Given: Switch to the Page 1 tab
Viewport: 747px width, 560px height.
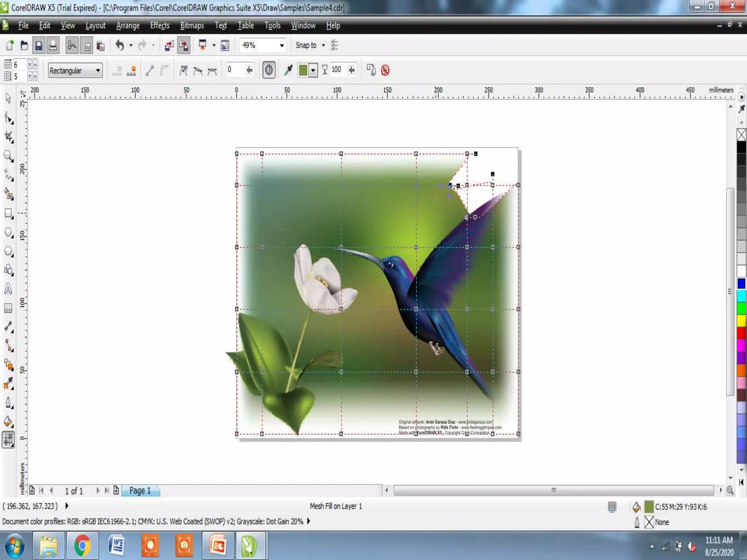Looking at the screenshot, I should 140,491.
